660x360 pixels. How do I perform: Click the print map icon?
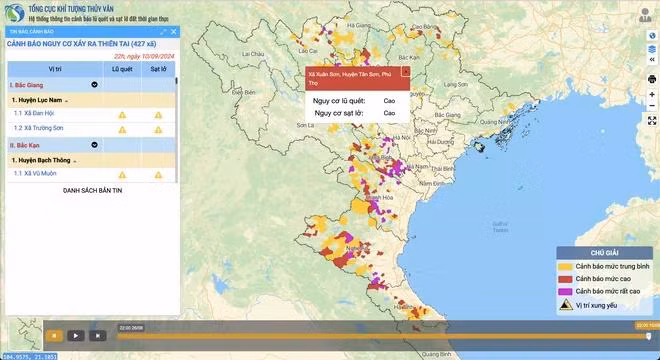652,79
